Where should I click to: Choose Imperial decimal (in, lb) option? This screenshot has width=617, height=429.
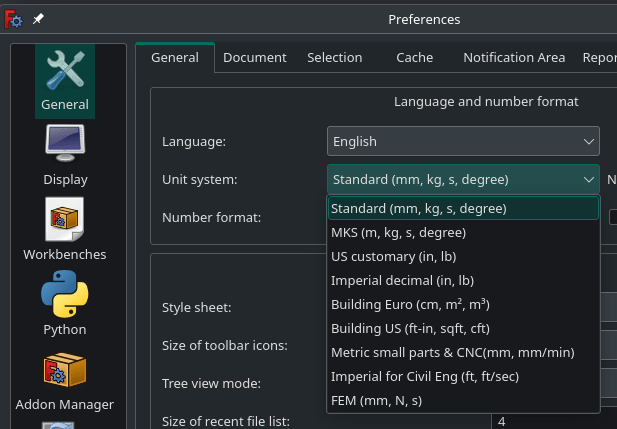(463, 281)
